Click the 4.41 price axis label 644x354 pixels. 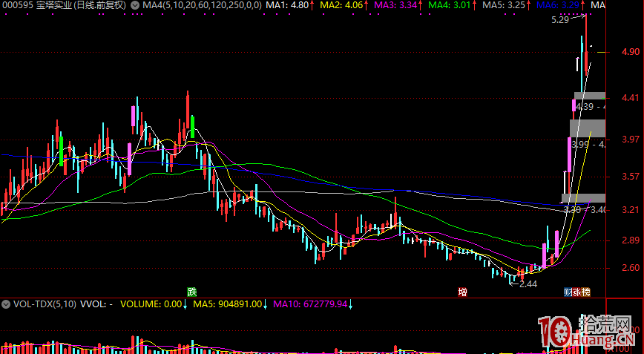coord(631,98)
